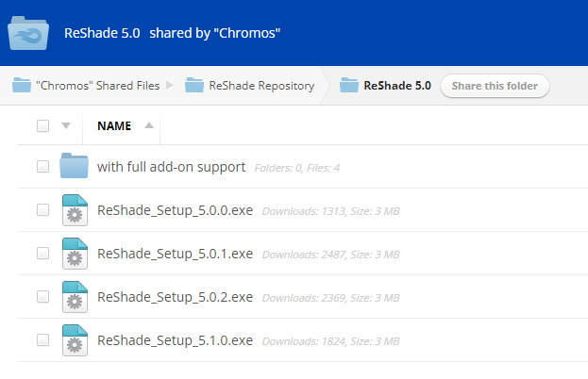The height and width of the screenshot is (379, 588).
Task: Go to ReShade Repository breadcrumb
Action: [261, 86]
